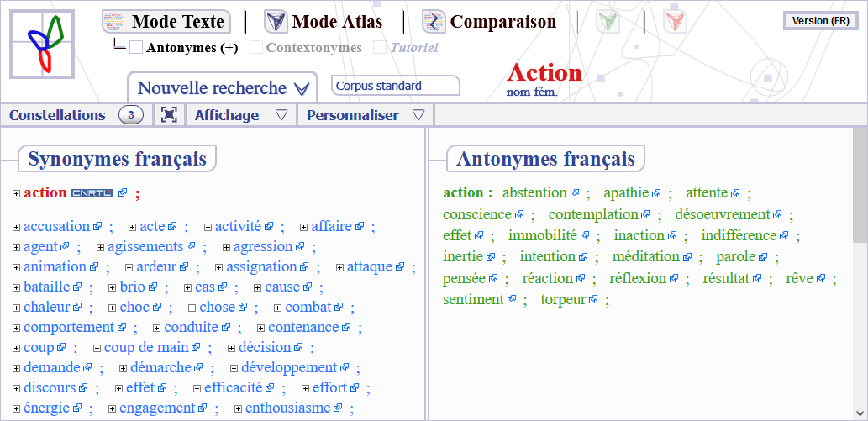Expand the plus box before 'activité'
This screenshot has height=421, width=868.
[208, 227]
